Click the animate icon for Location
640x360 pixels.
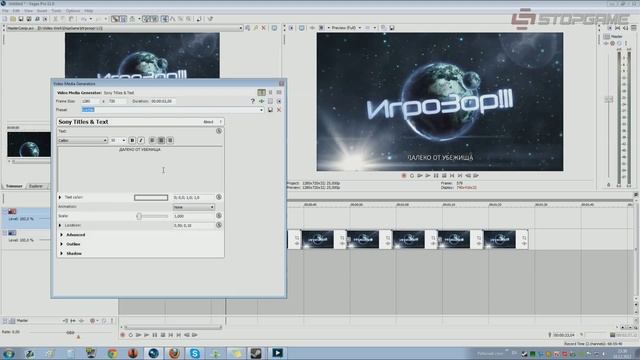point(219,225)
